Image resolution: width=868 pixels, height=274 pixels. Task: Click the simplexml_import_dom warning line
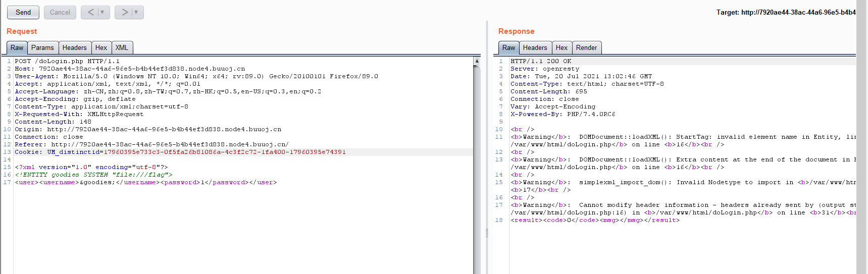click(x=683, y=182)
